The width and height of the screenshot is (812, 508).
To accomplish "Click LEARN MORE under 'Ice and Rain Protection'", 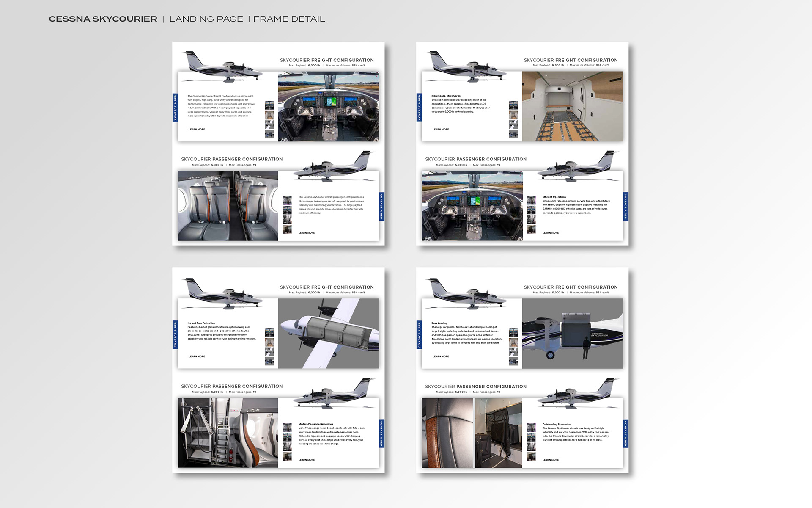I will 197,356.
